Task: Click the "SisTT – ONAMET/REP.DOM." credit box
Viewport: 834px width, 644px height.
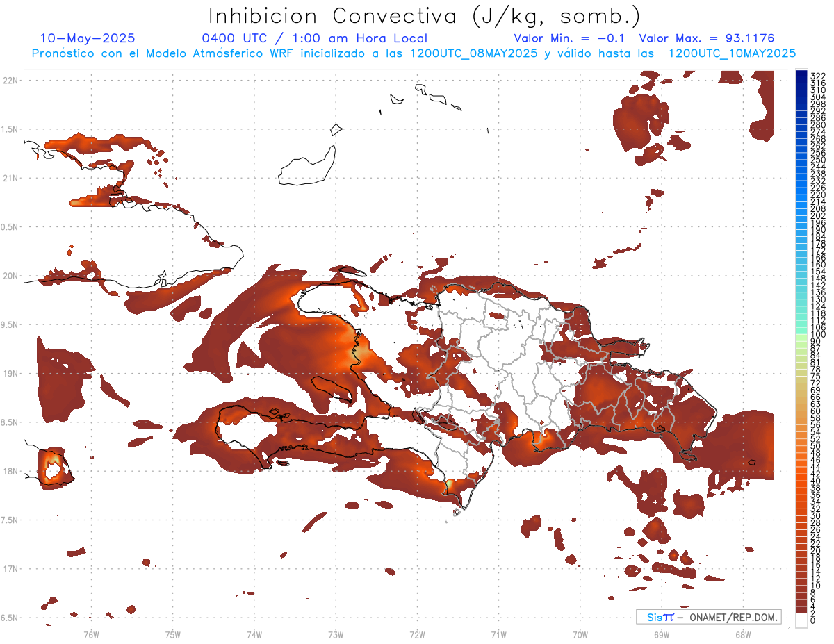Action: 708,617
